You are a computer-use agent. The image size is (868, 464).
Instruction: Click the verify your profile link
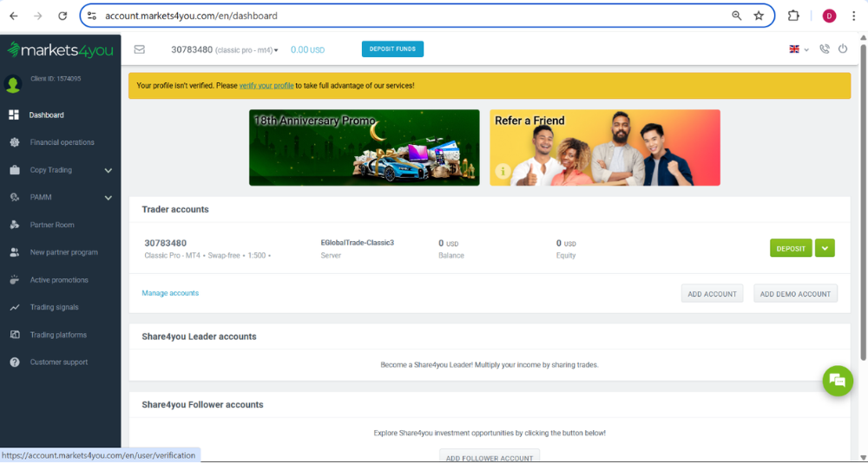tap(266, 86)
